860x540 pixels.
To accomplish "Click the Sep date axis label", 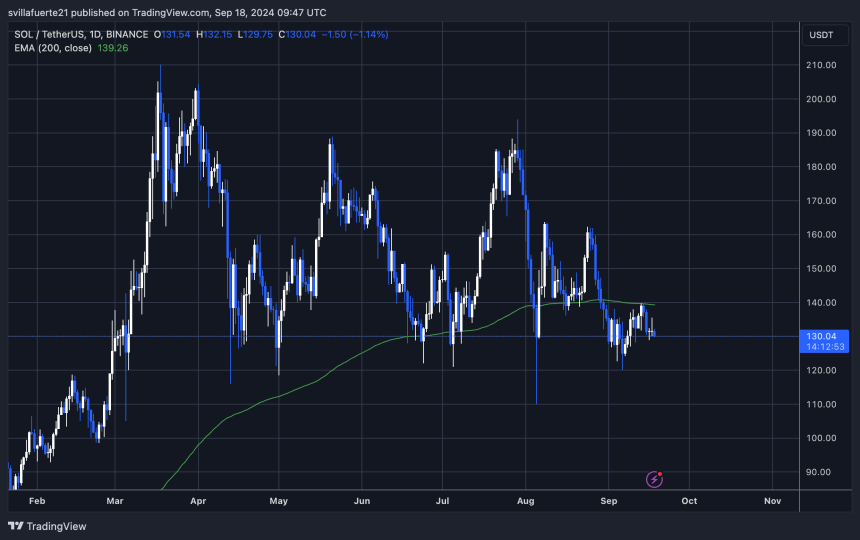I will tap(608, 501).
